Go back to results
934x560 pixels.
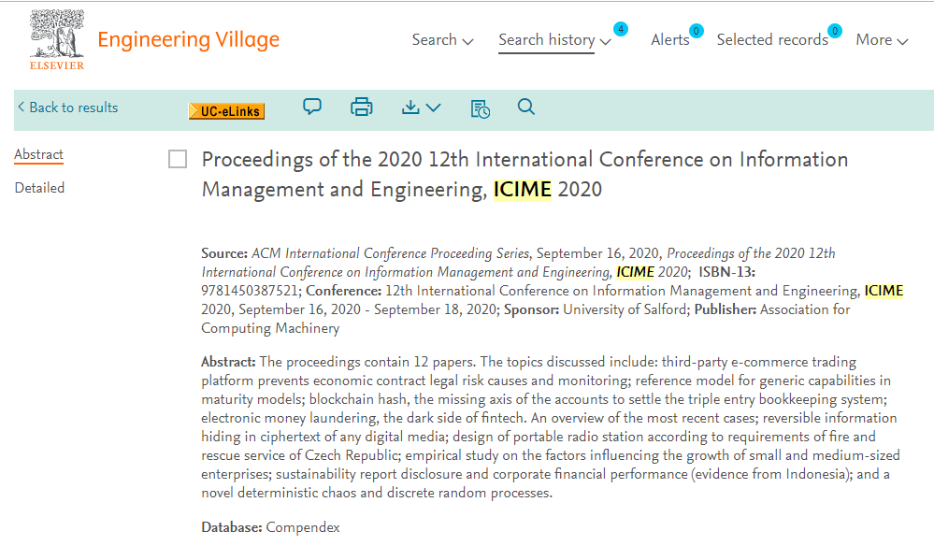pyautogui.click(x=68, y=108)
